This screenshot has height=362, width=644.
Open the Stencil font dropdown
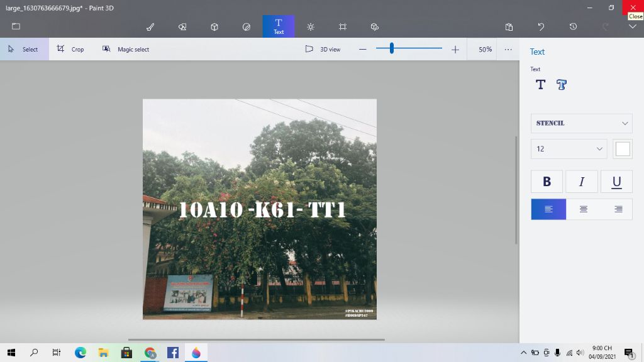(x=580, y=123)
